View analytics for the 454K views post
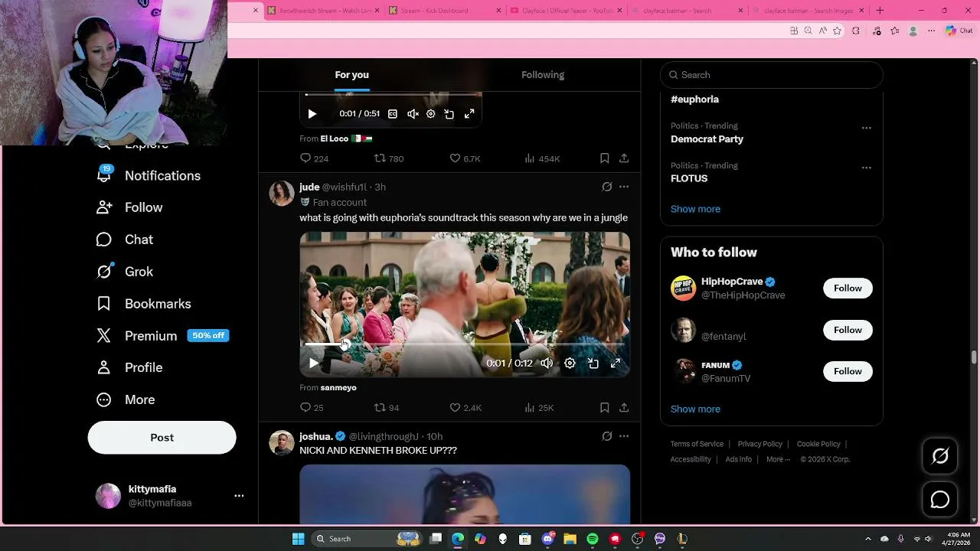This screenshot has height=551, width=980. click(x=542, y=158)
